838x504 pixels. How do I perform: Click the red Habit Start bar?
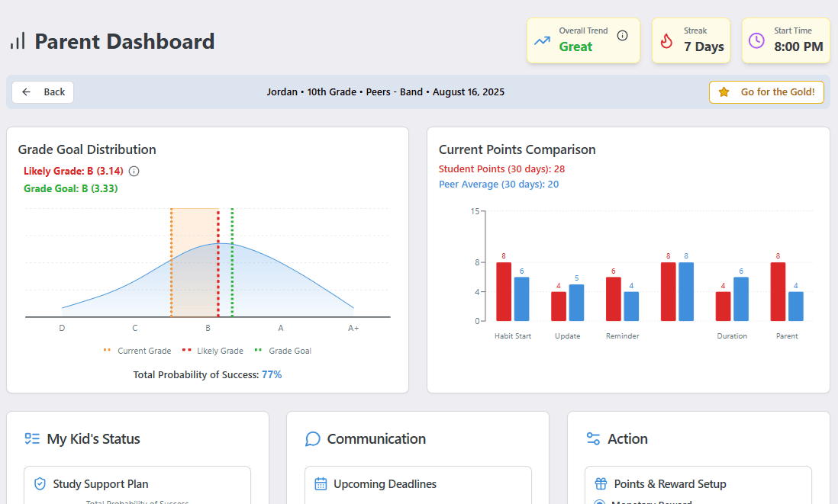[504, 292]
